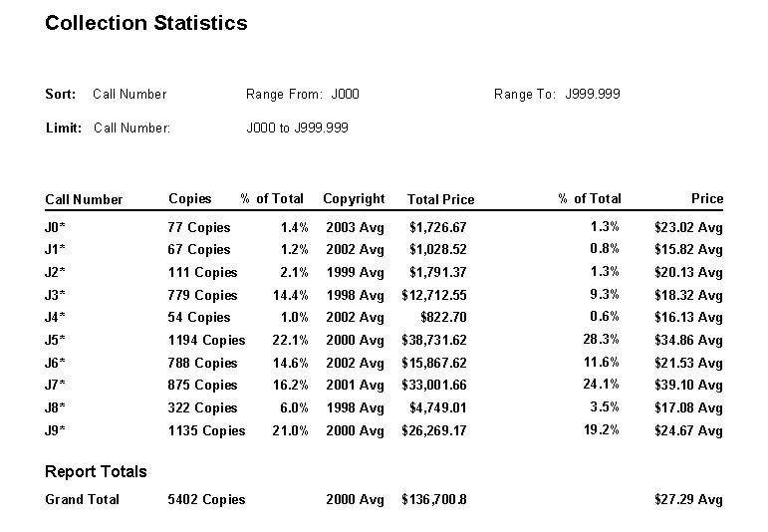Click the Sort label
Viewport: 768px width, 532px height.
(60, 95)
